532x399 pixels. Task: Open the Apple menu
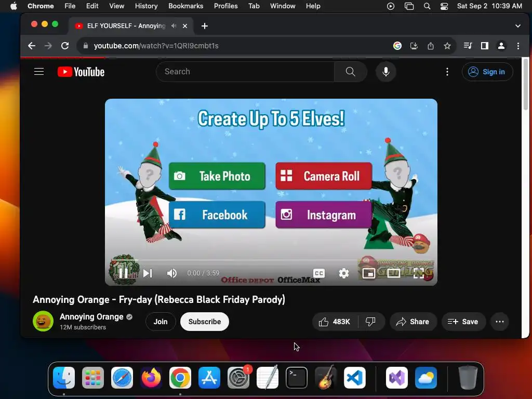14,6
